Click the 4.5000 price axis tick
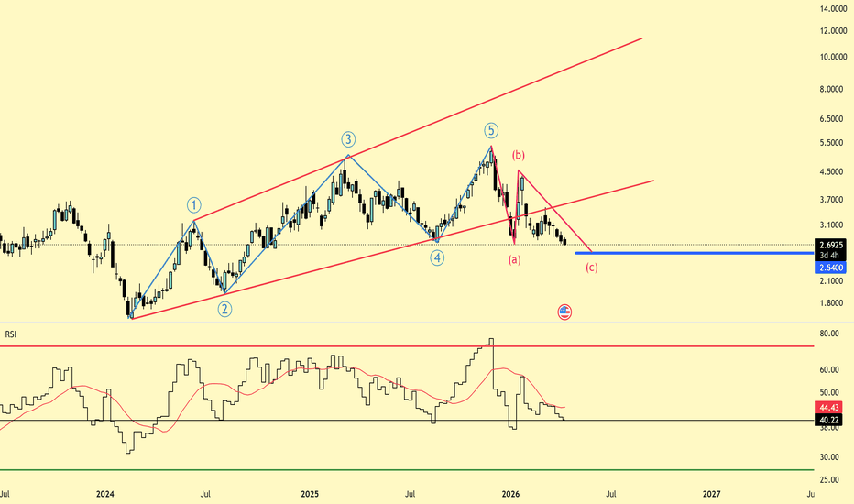This screenshot has width=854, height=504. pyautogui.click(x=833, y=171)
